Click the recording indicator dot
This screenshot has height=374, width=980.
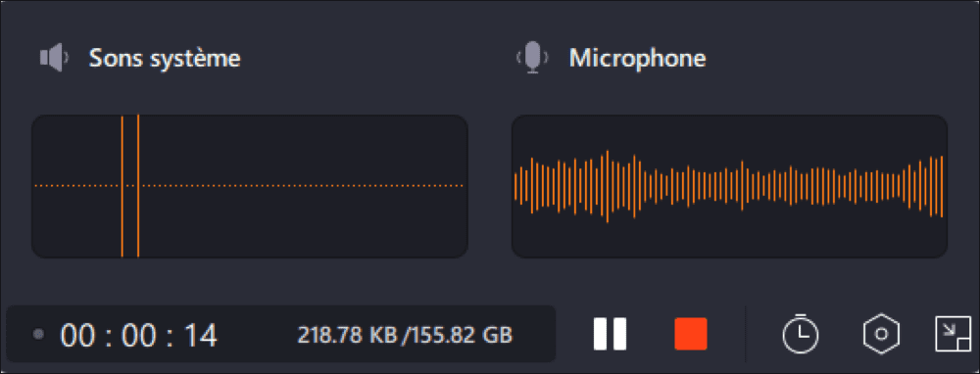[x=39, y=335]
